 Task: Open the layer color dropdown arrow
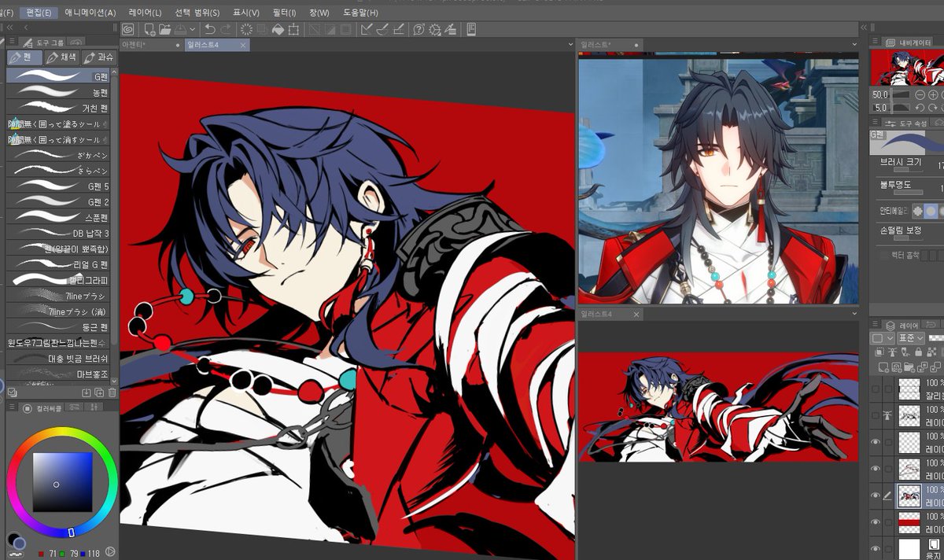(x=890, y=338)
